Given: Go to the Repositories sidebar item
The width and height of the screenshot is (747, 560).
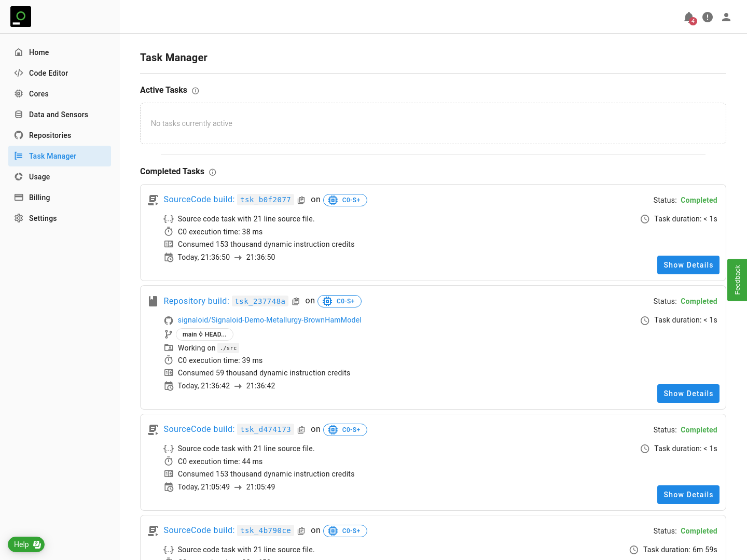Looking at the screenshot, I should pyautogui.click(x=50, y=135).
